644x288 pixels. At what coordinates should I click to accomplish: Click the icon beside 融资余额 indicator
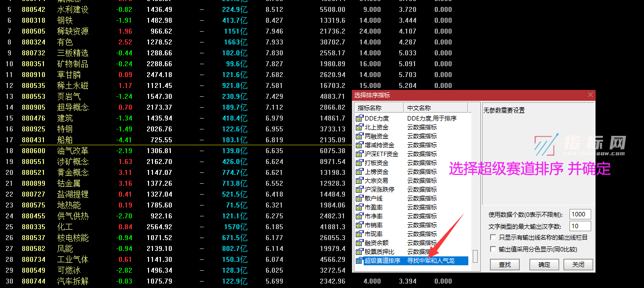(359, 243)
